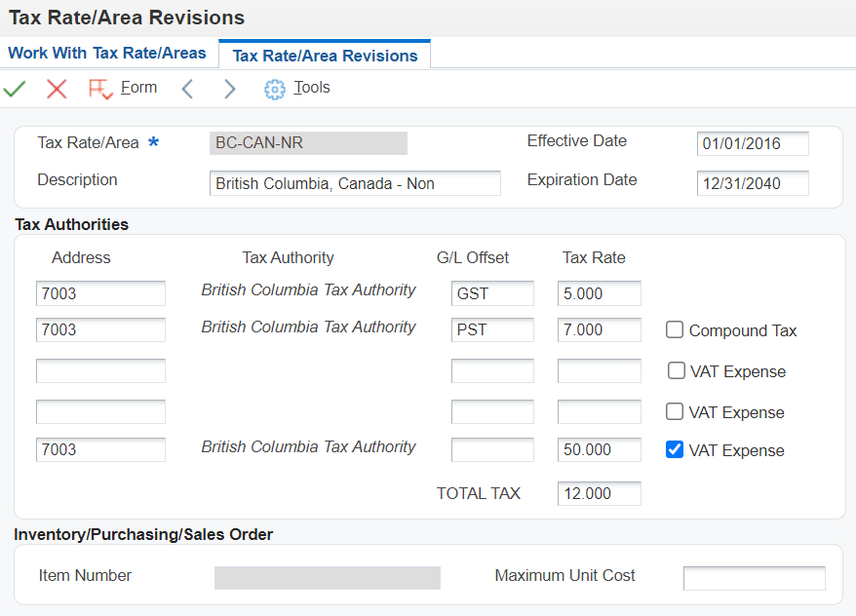Screen dimensions: 856x616
Task: Click the Tools gear icon
Action: tap(275, 89)
